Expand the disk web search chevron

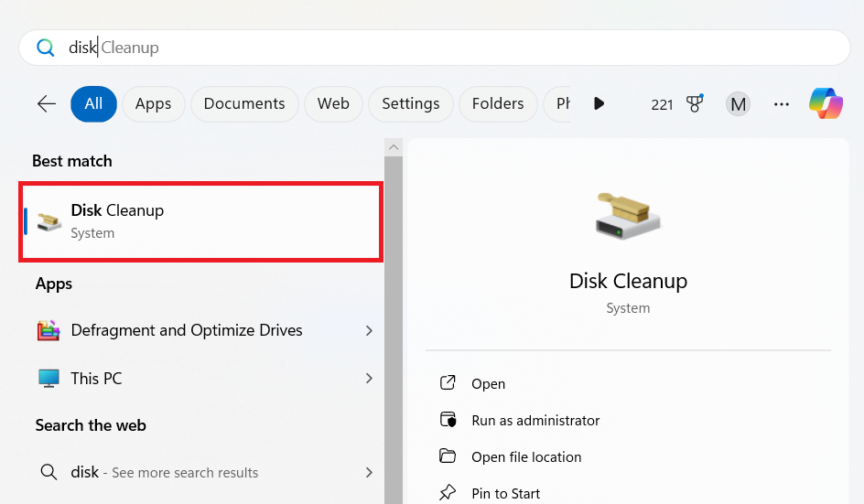[x=369, y=472]
